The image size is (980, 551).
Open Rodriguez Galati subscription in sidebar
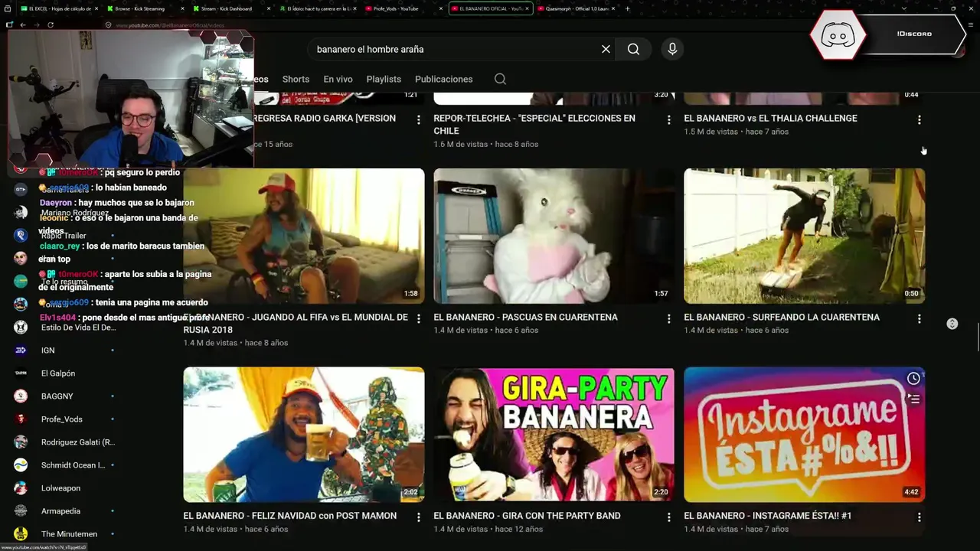[78, 442]
